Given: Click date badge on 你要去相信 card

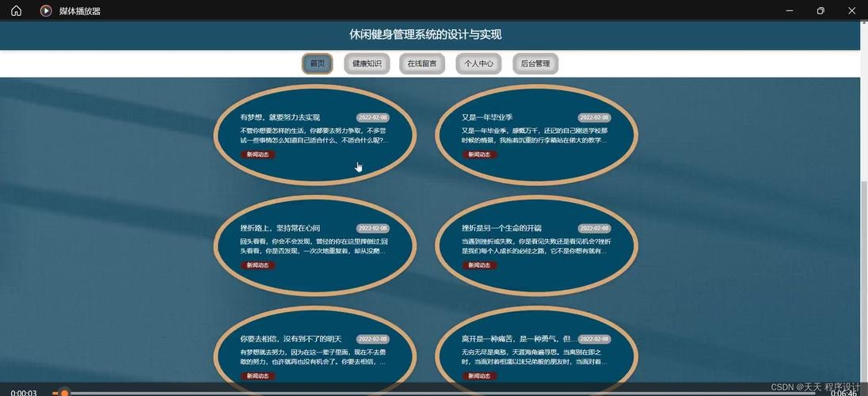Looking at the screenshot, I should [372, 340].
